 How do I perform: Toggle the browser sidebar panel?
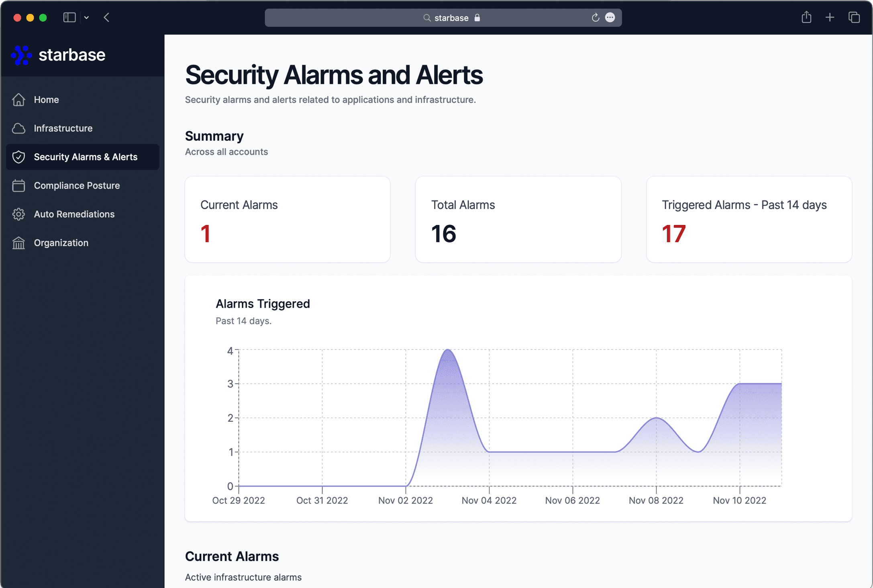69,18
